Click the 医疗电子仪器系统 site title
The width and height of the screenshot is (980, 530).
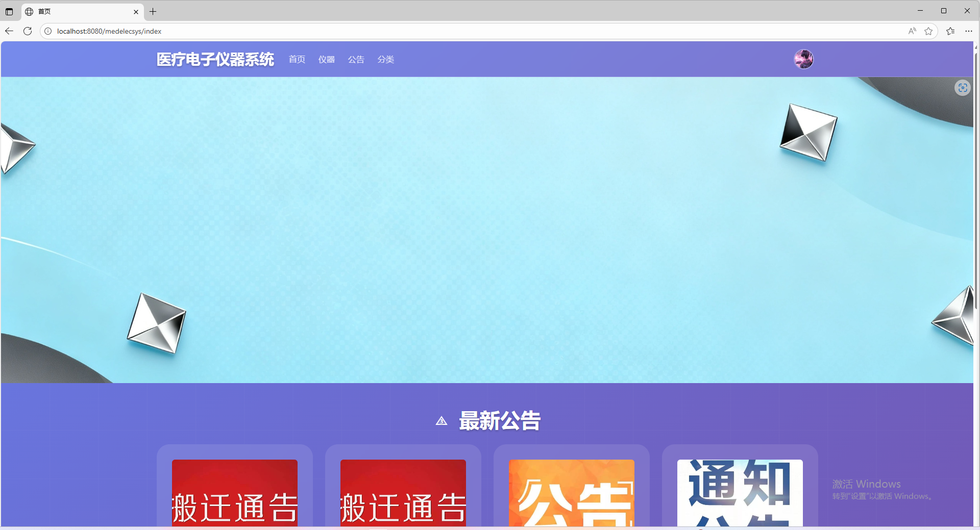pyautogui.click(x=215, y=59)
